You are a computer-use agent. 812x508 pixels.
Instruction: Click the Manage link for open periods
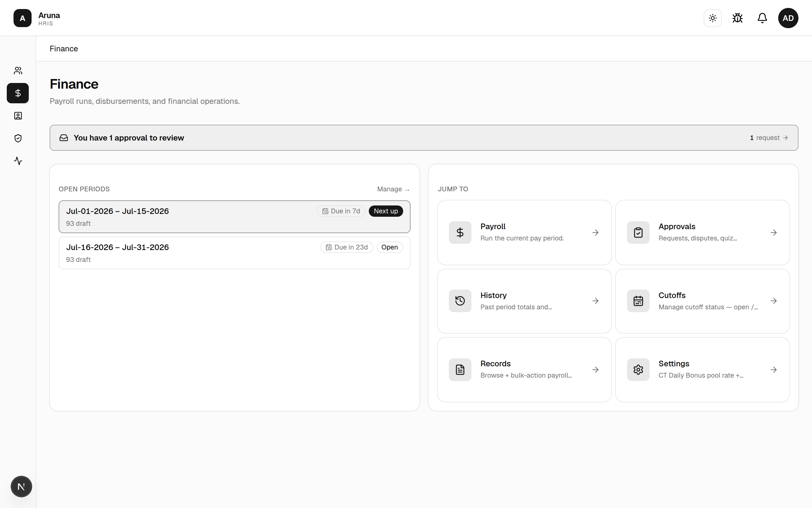click(x=393, y=189)
